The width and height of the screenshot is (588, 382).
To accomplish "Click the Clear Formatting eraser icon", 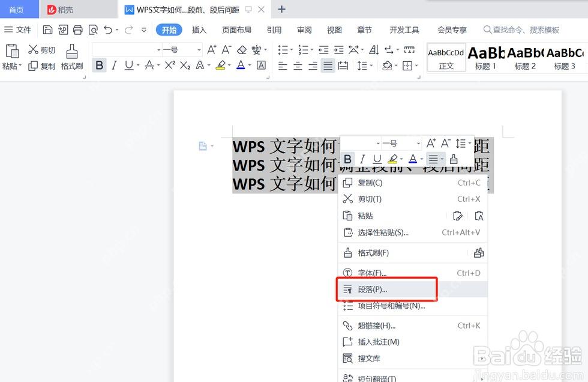I will (242, 49).
